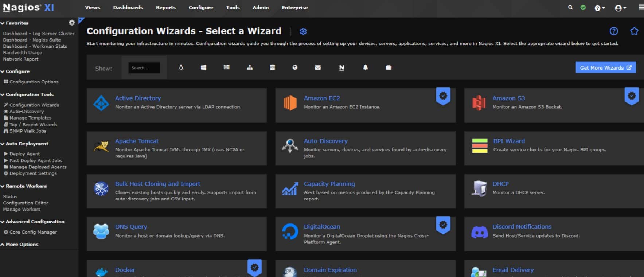Filter wizards by the Nagios N icon
The height and width of the screenshot is (277, 644).
point(341,67)
